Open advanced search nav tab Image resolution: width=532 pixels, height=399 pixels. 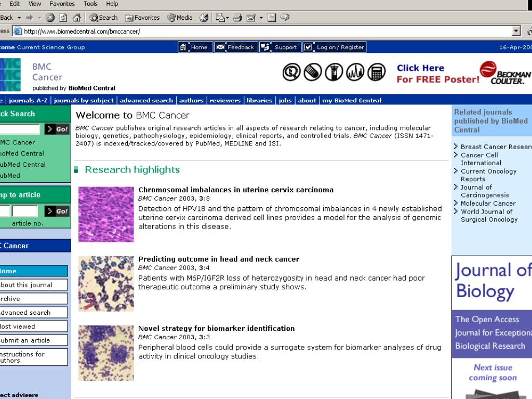[x=146, y=100]
